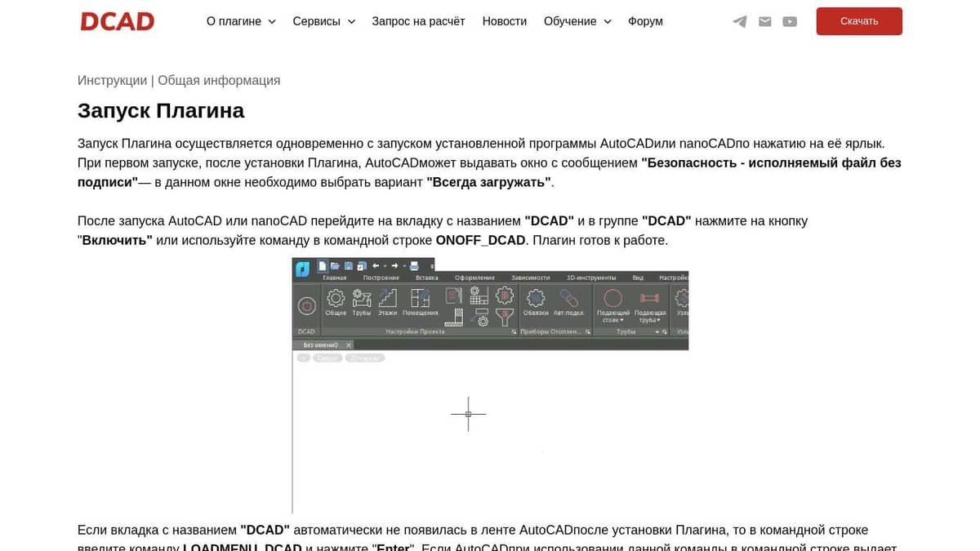980x551 pixels.
Task: Click the DCAD icon in the ribbon panel
Action: (306, 305)
